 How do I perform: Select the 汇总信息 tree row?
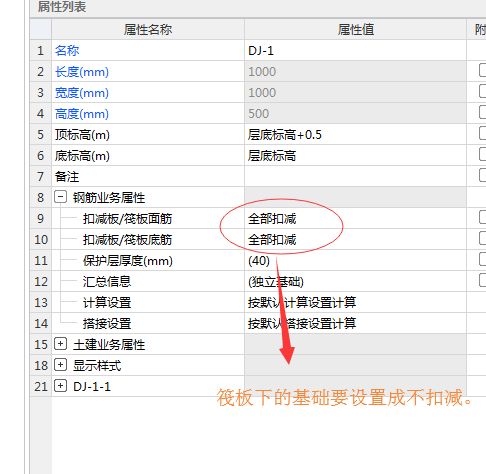[107, 282]
